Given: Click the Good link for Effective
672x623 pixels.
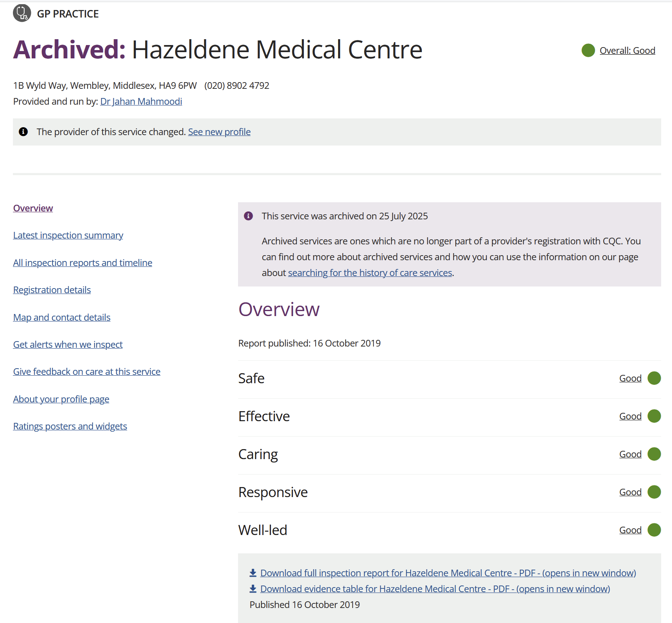Looking at the screenshot, I should point(630,416).
